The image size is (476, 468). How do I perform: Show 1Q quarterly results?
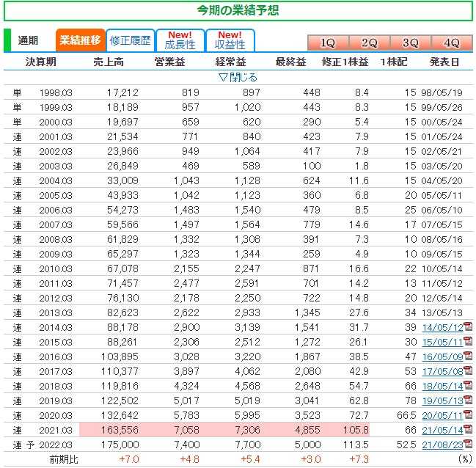pyautogui.click(x=328, y=43)
